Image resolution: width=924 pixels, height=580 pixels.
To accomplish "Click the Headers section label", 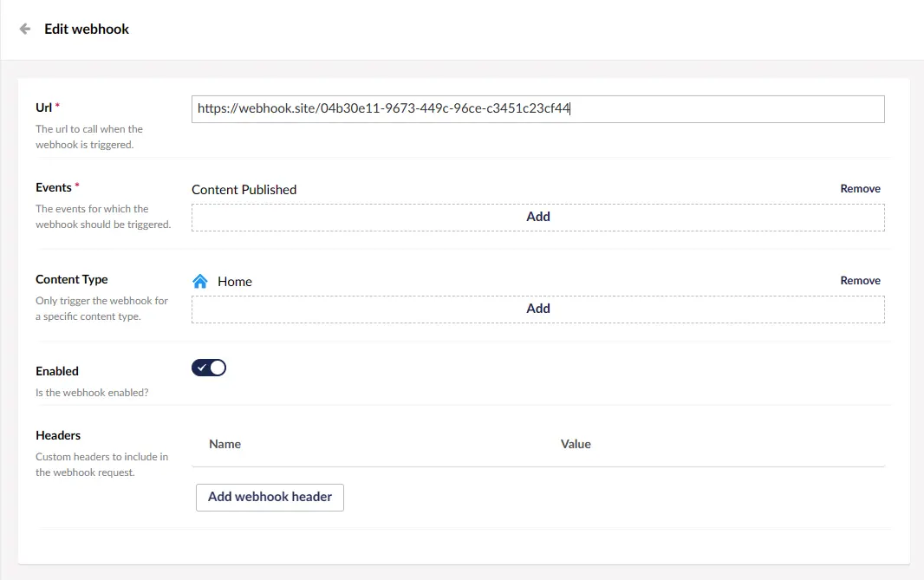I will (x=58, y=435).
